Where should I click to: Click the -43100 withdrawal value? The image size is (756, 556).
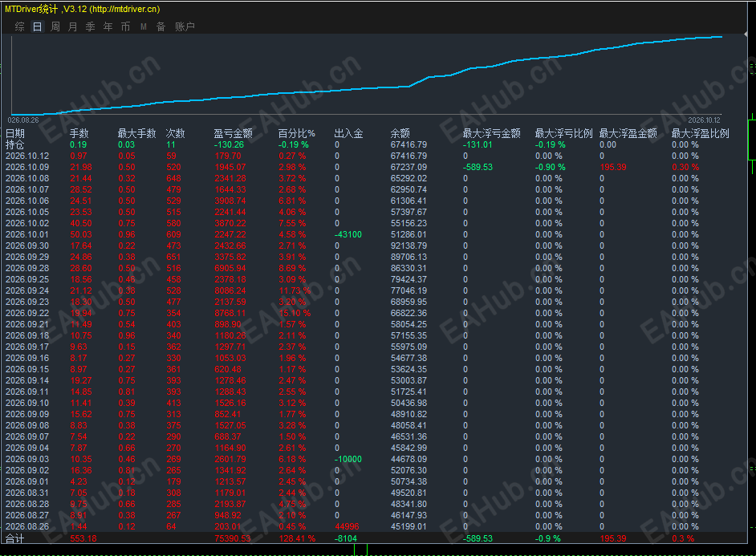tap(348, 234)
